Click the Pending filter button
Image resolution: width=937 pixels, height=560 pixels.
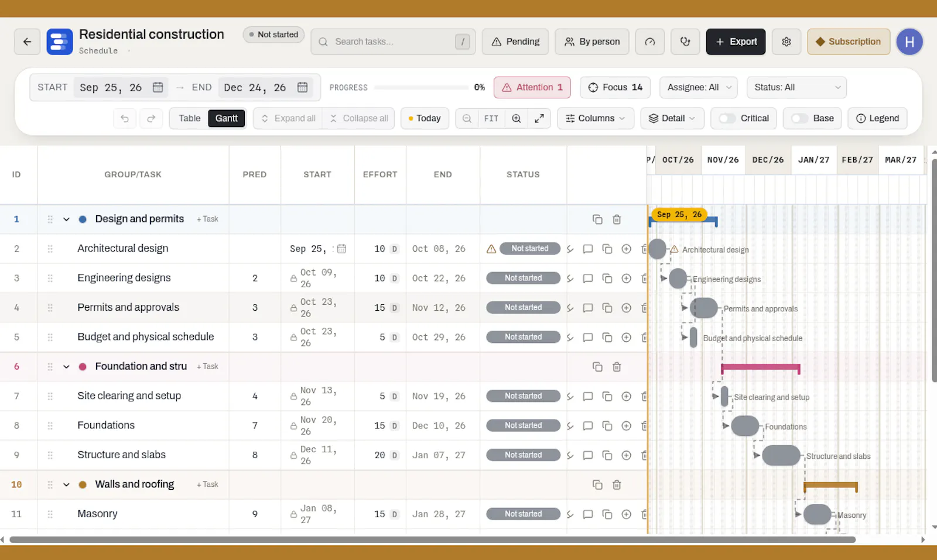(515, 42)
